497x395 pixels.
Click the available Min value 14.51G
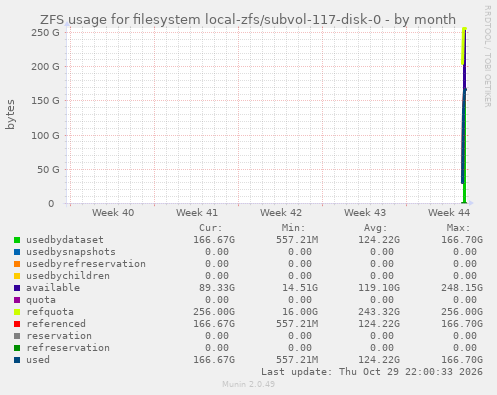(300, 288)
